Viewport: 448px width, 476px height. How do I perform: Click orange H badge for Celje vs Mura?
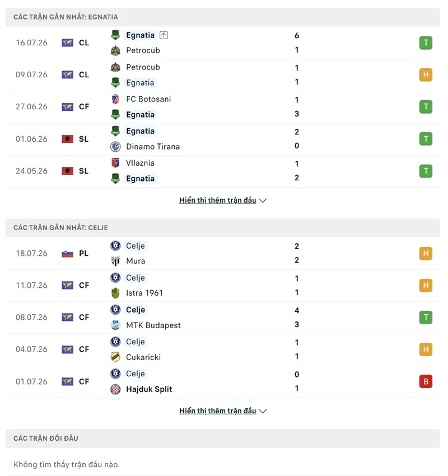click(x=426, y=254)
